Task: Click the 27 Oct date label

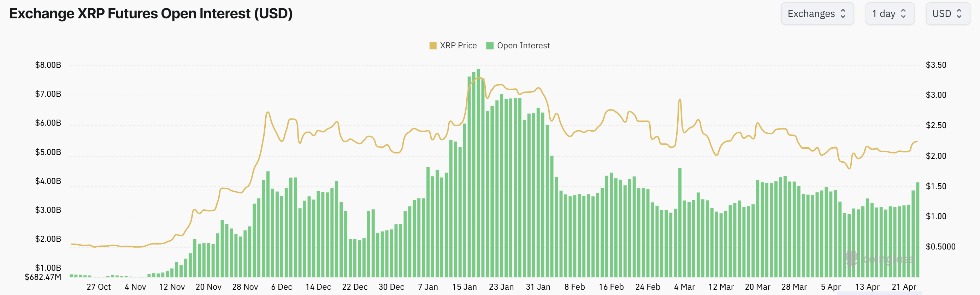Action: [x=99, y=287]
